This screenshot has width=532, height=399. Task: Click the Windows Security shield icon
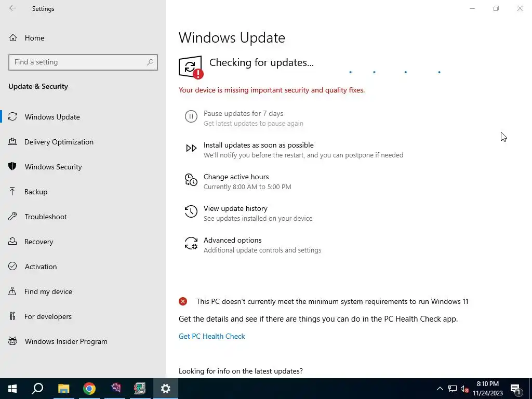tap(12, 167)
